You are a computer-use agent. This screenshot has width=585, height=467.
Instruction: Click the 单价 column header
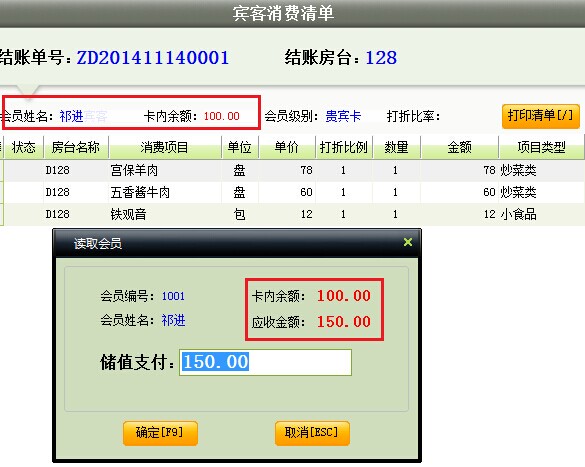tap(287, 147)
